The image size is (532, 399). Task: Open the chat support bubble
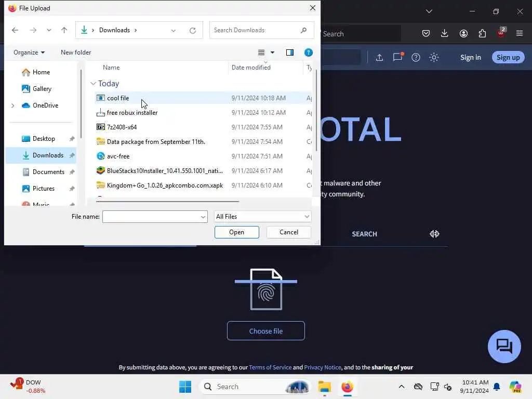click(x=504, y=347)
